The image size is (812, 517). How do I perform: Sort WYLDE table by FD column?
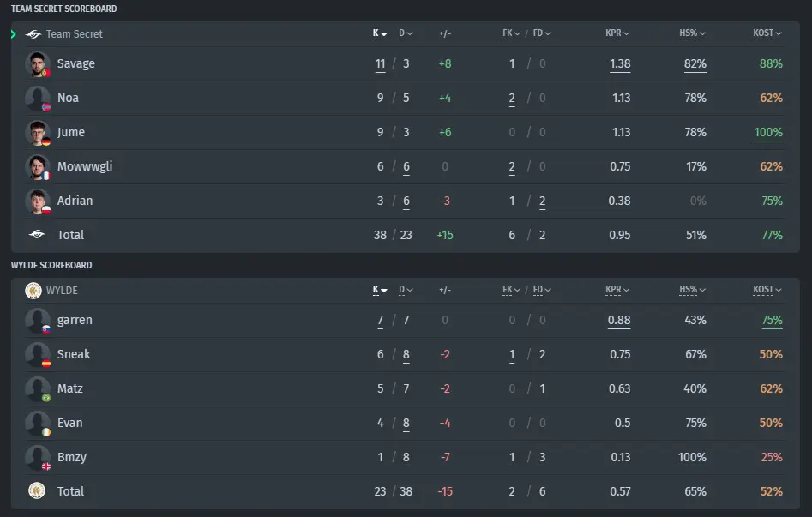(x=542, y=290)
